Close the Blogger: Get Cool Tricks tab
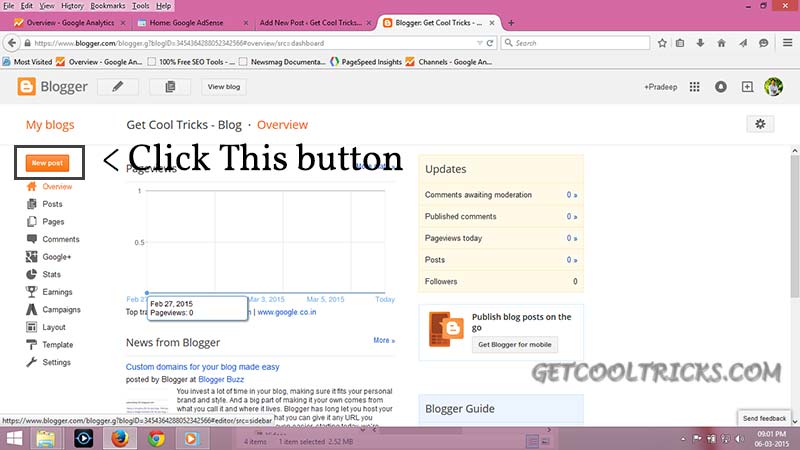The image size is (800, 450). (492, 23)
